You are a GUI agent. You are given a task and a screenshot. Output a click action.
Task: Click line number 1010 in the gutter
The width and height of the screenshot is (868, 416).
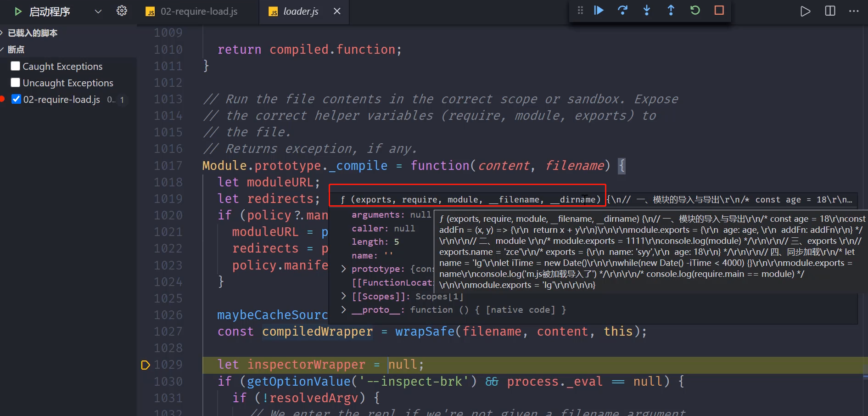(x=168, y=50)
